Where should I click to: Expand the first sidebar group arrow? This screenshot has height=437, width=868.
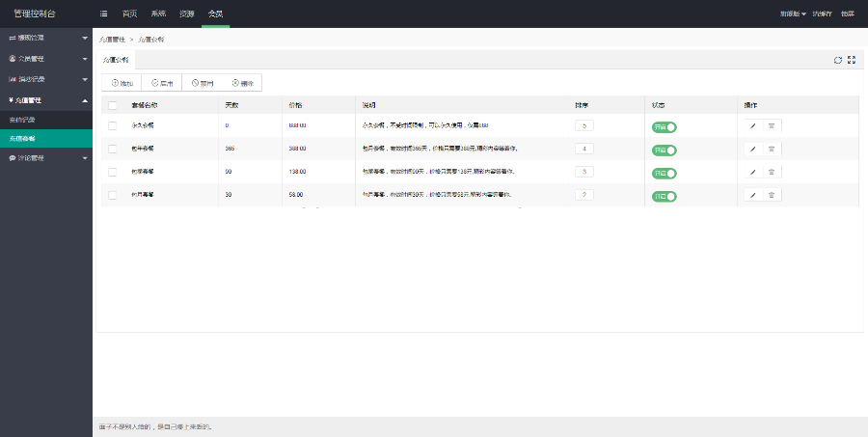coord(85,39)
